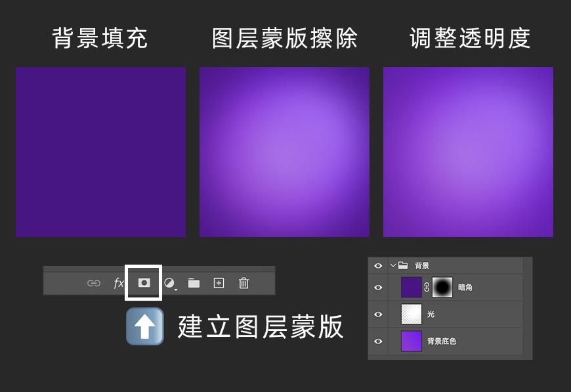Open the layer styles fx icon
Screen dimensions: 571x392
pyautogui.click(x=119, y=283)
